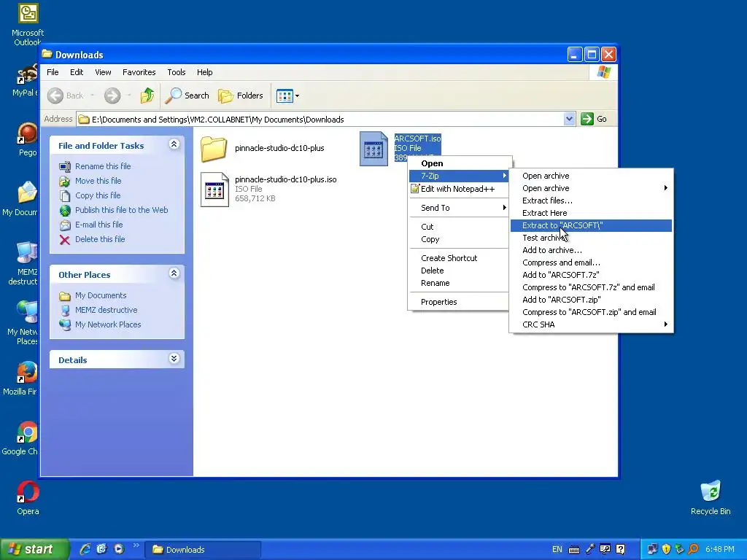Open the Help menu

click(x=205, y=72)
